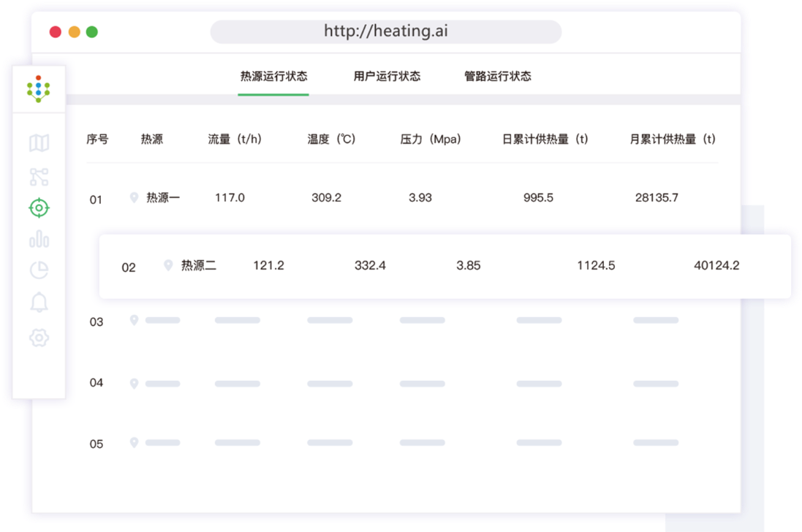Select the 热源运行状态 tab

(x=273, y=76)
